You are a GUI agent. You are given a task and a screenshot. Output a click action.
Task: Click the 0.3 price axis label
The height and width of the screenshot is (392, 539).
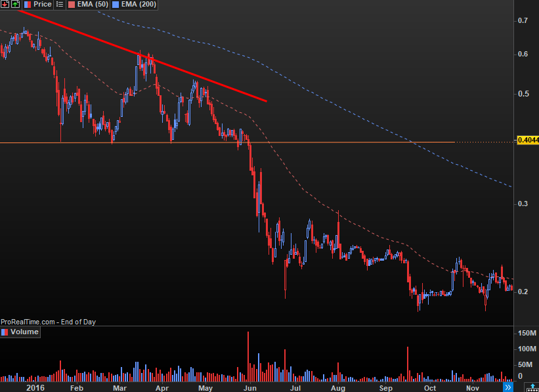[x=523, y=204]
